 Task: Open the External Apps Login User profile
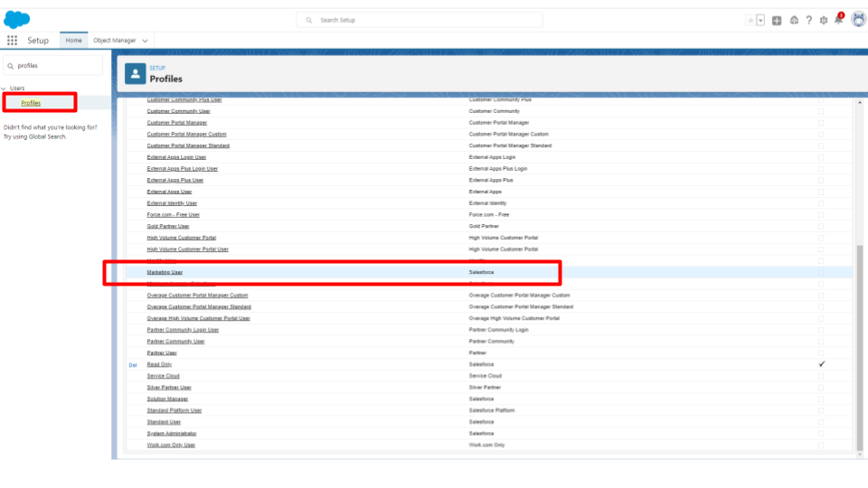[x=176, y=157]
